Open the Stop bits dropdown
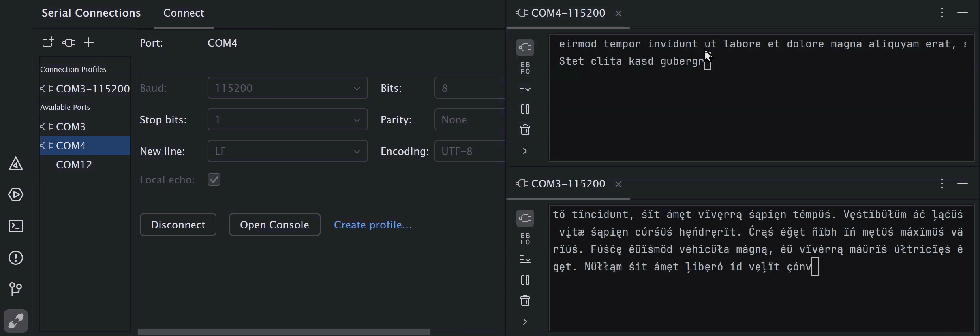980x336 pixels. coord(287,119)
